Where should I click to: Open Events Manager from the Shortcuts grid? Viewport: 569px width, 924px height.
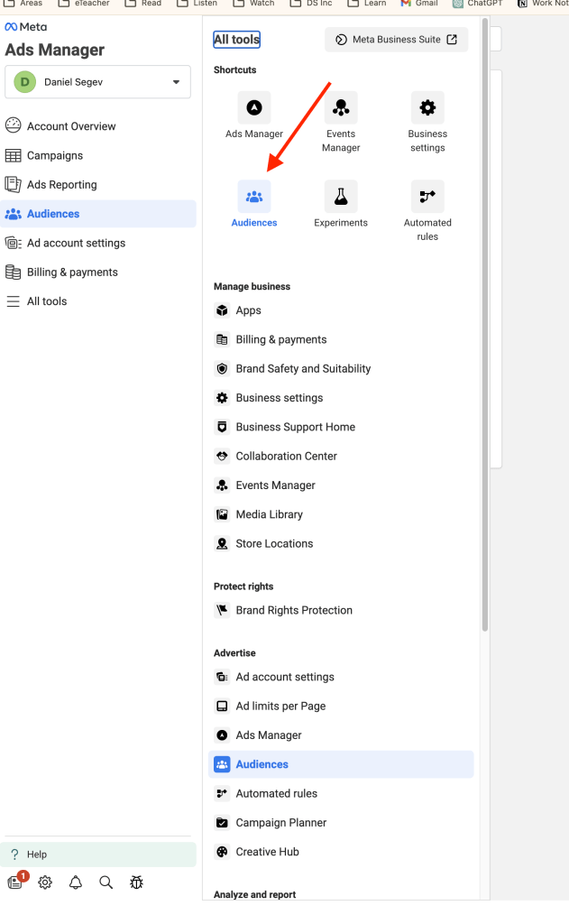pos(340,106)
